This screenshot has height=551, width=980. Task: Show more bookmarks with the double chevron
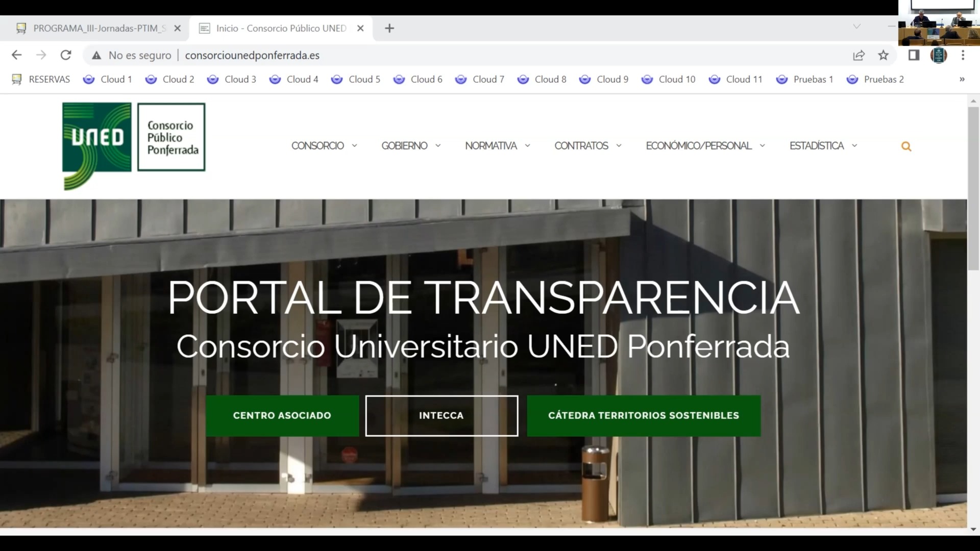[962, 79]
